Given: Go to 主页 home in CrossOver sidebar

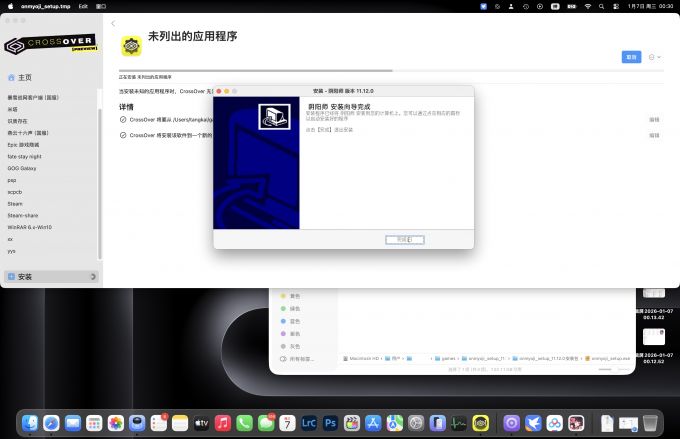Looking at the screenshot, I should [20, 77].
